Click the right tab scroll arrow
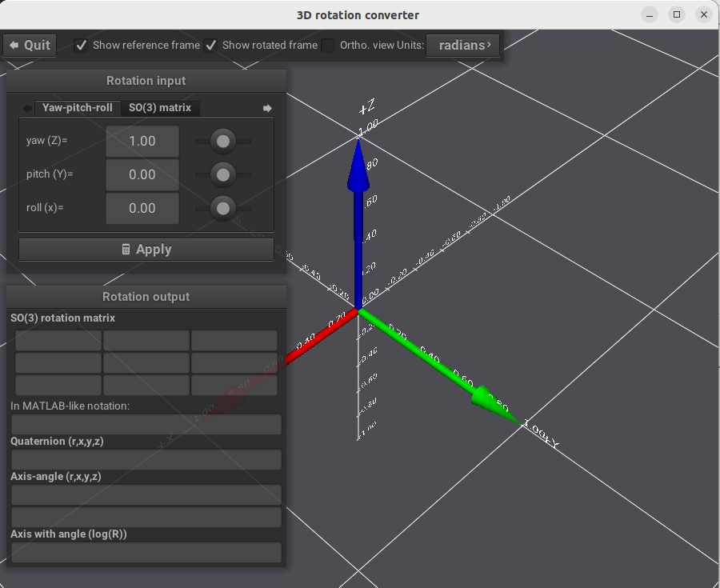The height and width of the screenshot is (588, 720). coord(267,108)
